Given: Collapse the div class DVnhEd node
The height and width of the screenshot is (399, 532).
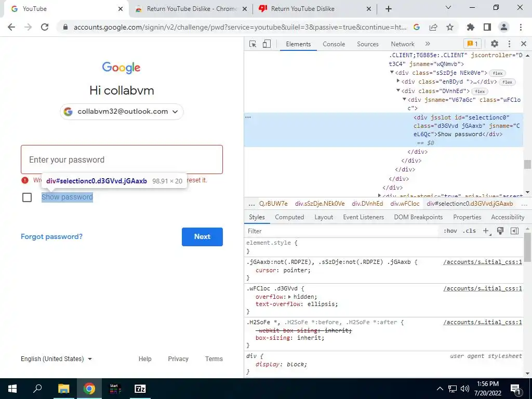Looking at the screenshot, I should [398, 90].
